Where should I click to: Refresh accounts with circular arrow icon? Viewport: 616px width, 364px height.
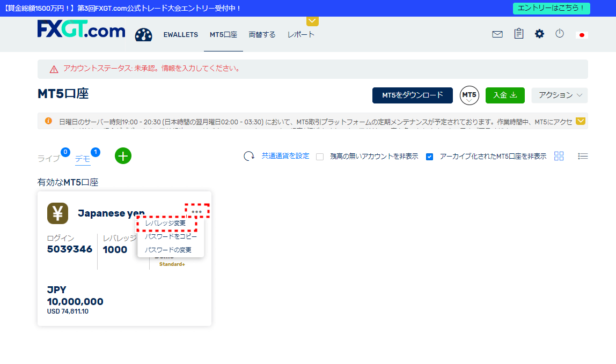(x=248, y=157)
